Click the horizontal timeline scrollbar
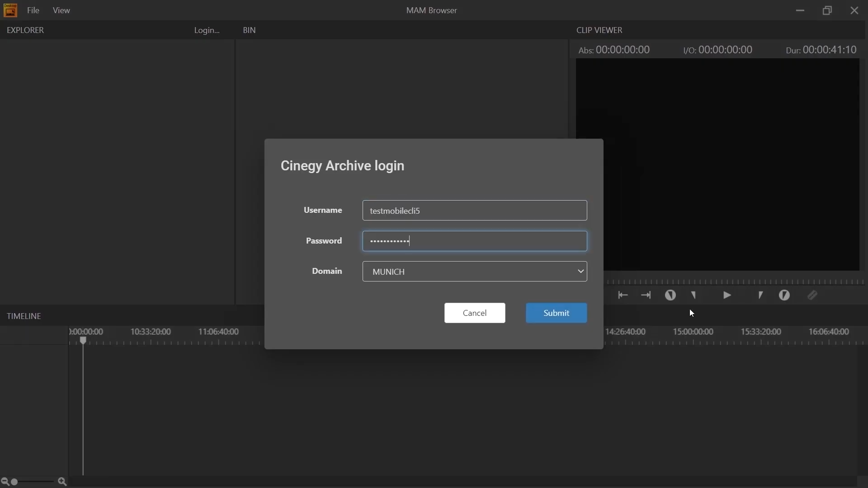 (463, 482)
